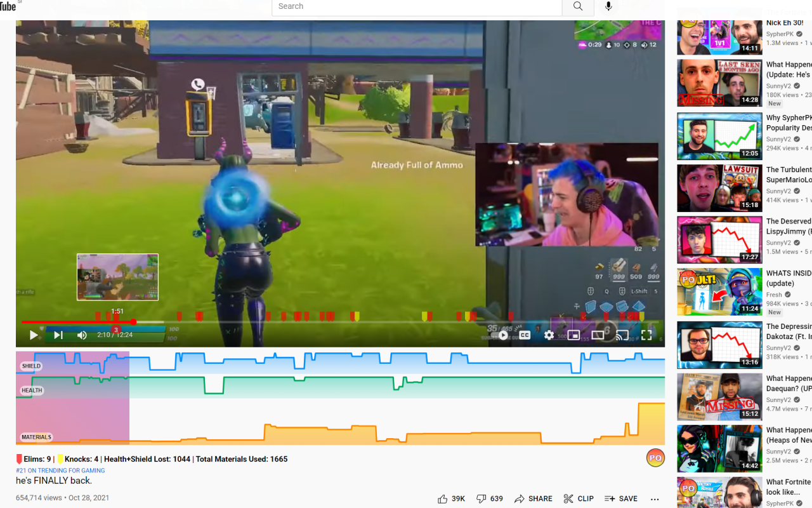Open the SHARE dialog
Image resolution: width=812 pixels, height=508 pixels.
tap(533, 498)
